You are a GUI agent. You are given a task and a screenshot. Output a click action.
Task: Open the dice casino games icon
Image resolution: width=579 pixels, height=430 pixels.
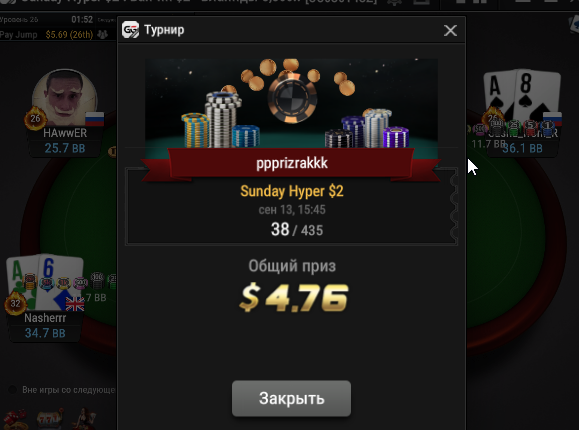tap(15, 419)
